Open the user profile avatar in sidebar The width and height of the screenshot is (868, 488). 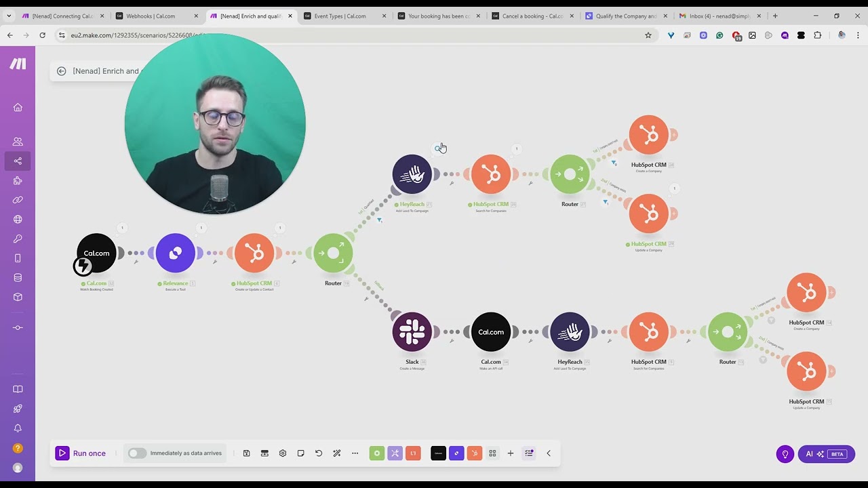[x=18, y=468]
